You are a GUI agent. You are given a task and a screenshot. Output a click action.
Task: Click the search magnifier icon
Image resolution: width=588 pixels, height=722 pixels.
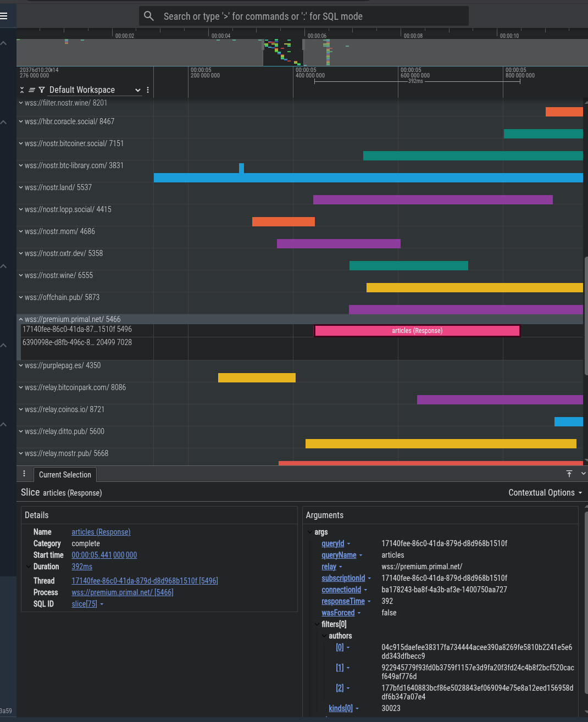pyautogui.click(x=149, y=16)
